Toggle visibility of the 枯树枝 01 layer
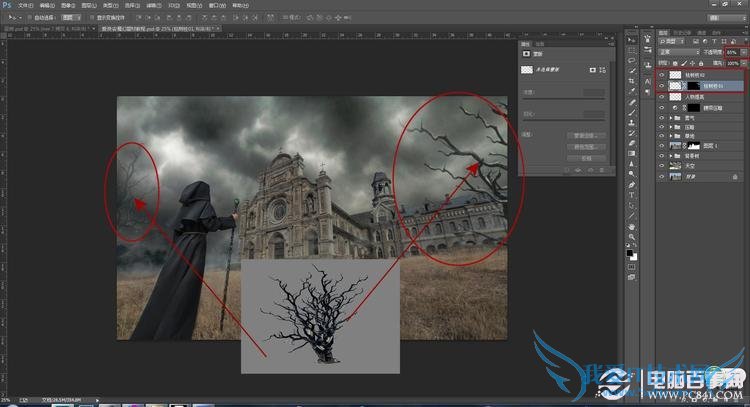This screenshot has height=407, width=750. [x=661, y=86]
